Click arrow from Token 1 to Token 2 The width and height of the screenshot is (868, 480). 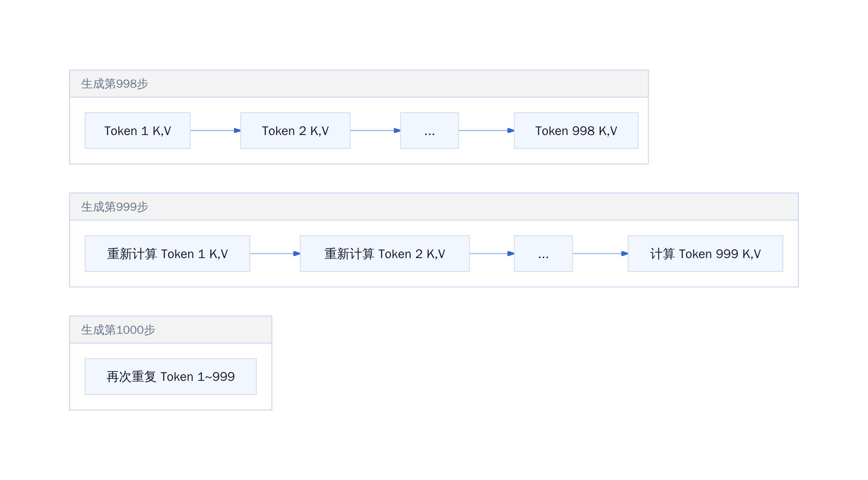pyautogui.click(x=216, y=130)
